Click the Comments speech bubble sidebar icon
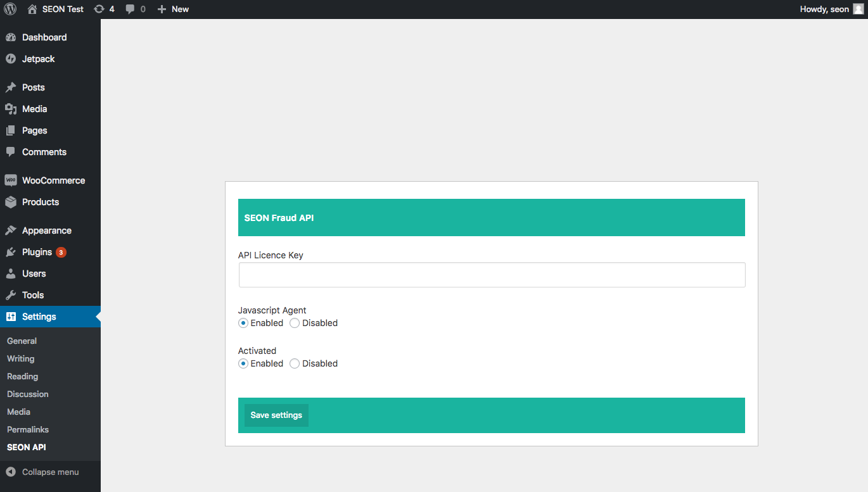Image resolution: width=868 pixels, height=492 pixels. pos(11,152)
